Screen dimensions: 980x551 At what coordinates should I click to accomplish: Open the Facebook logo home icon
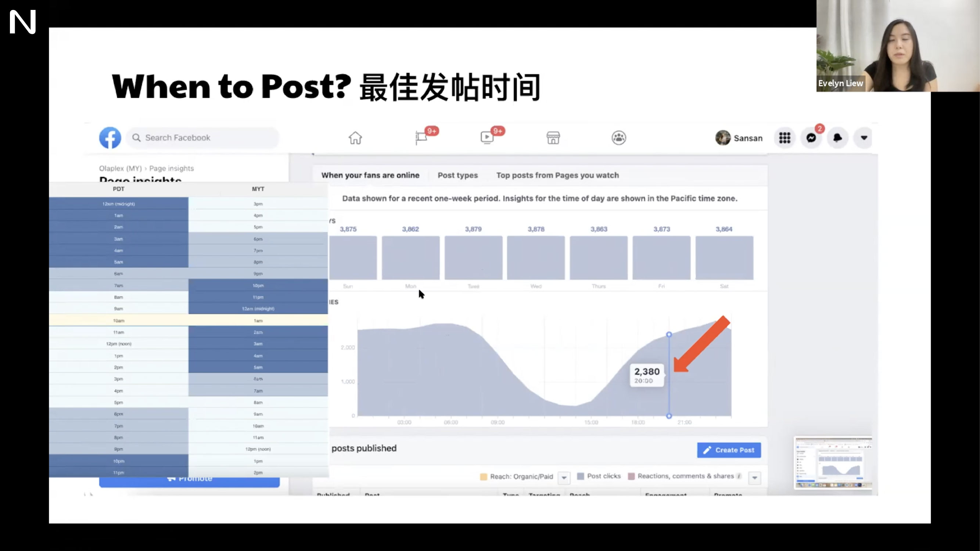tap(110, 138)
